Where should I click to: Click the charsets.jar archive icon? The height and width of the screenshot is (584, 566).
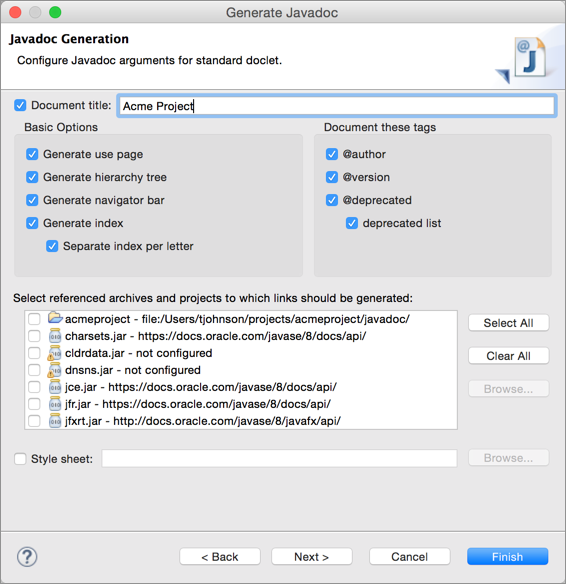click(x=55, y=336)
